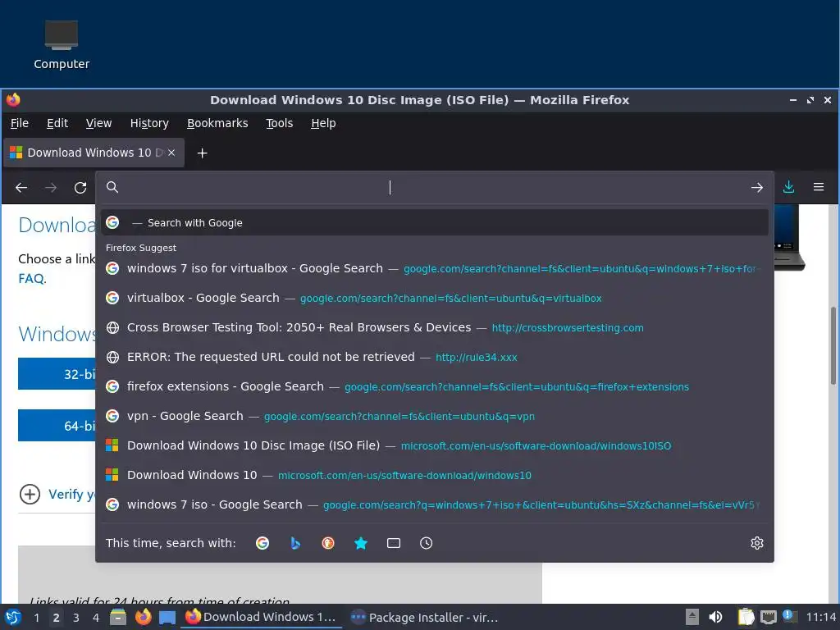Open Cross Browser Testing Tool suggestion
The width and height of the screenshot is (840, 630).
435,327
